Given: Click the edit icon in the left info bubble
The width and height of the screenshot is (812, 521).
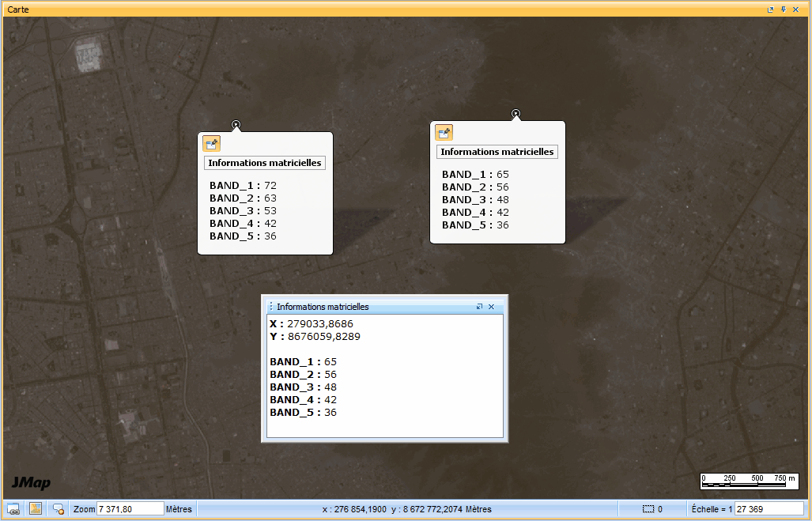Looking at the screenshot, I should pos(211,143).
